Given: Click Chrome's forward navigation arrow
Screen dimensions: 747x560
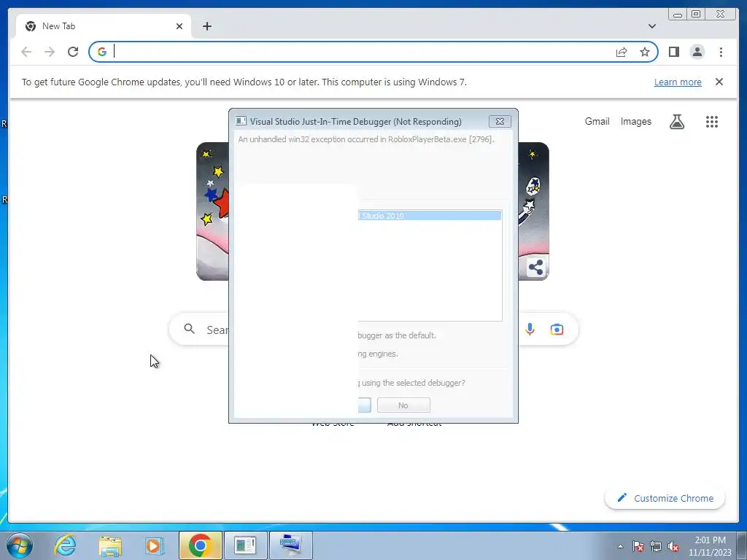Looking at the screenshot, I should coord(50,52).
